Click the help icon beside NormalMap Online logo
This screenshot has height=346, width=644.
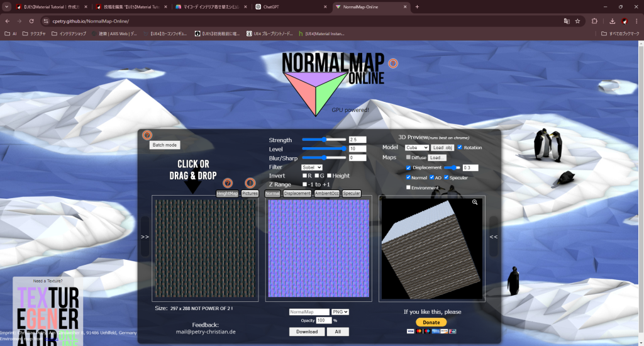[393, 64]
